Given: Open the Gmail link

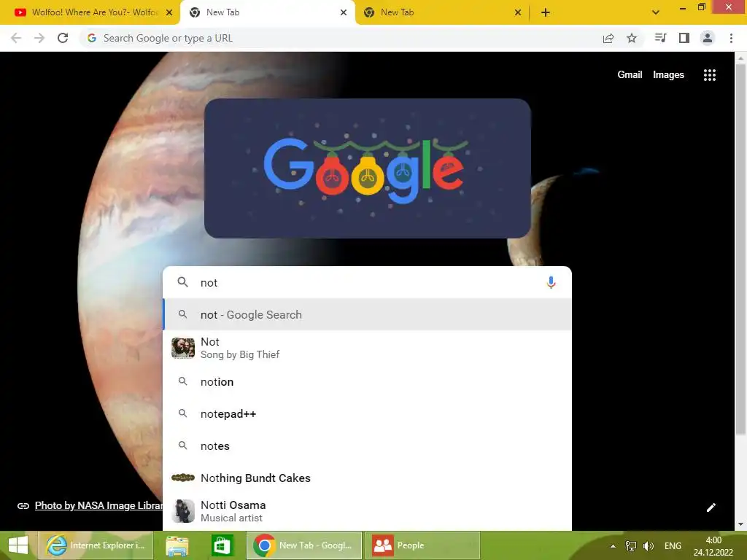Looking at the screenshot, I should pyautogui.click(x=630, y=75).
